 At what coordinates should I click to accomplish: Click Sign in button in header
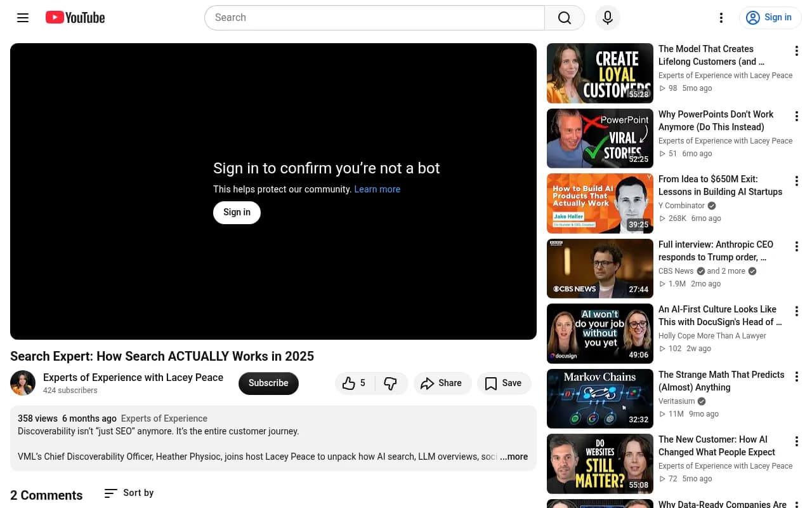point(770,18)
